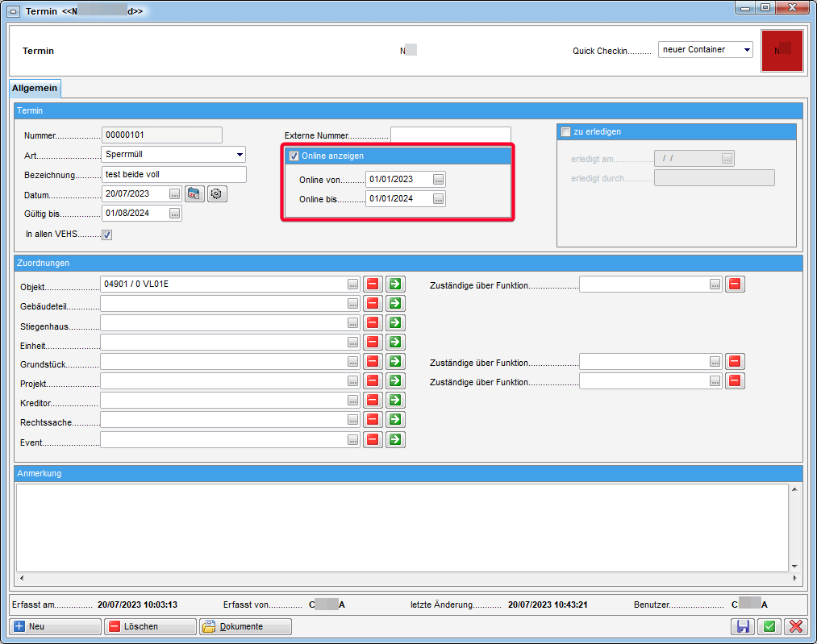Click the save floppy disk icon

(742, 626)
